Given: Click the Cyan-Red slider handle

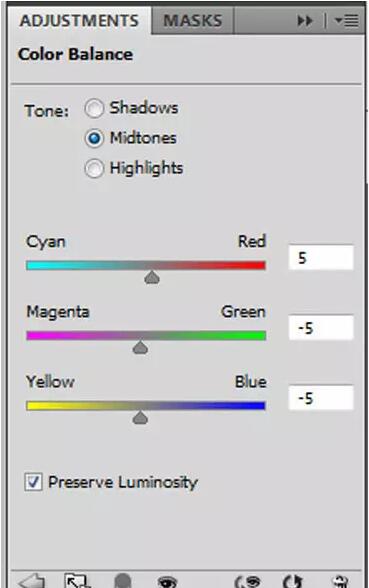Looking at the screenshot, I should click(152, 278).
